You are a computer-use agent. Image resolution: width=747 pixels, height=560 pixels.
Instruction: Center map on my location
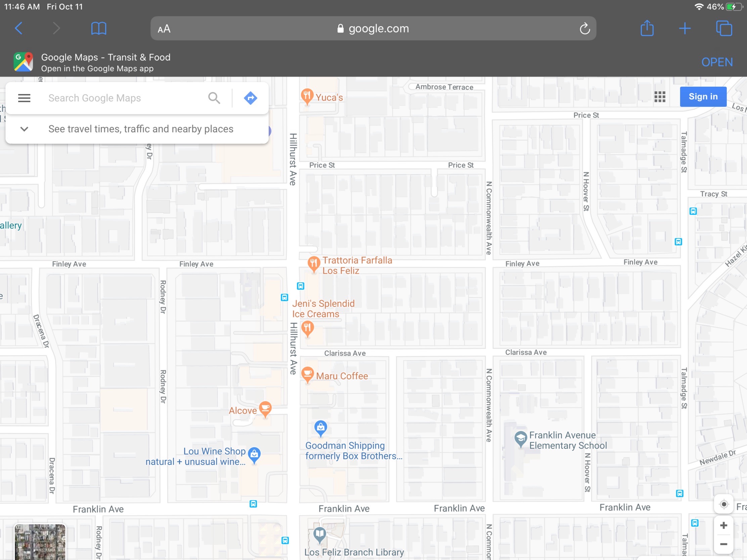pyautogui.click(x=723, y=505)
